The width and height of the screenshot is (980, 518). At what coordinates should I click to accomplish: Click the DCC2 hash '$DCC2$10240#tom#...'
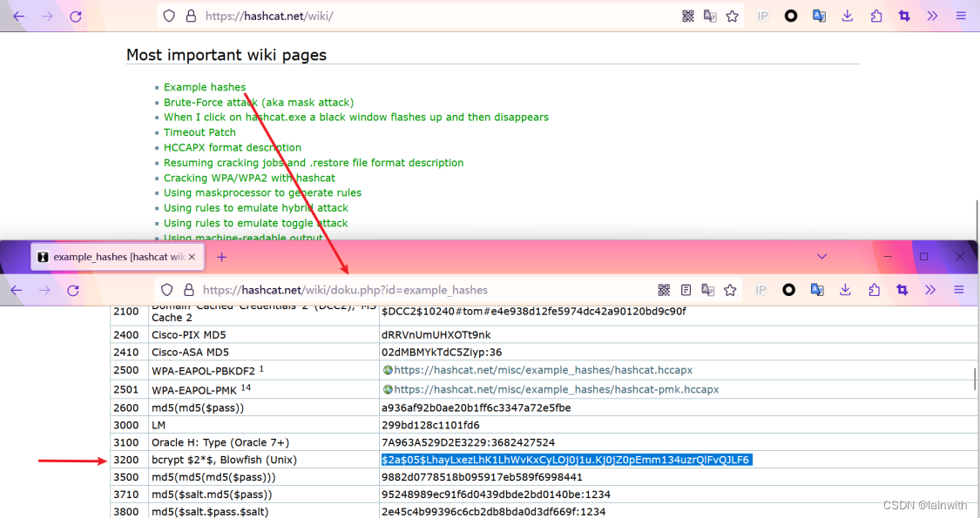click(534, 311)
